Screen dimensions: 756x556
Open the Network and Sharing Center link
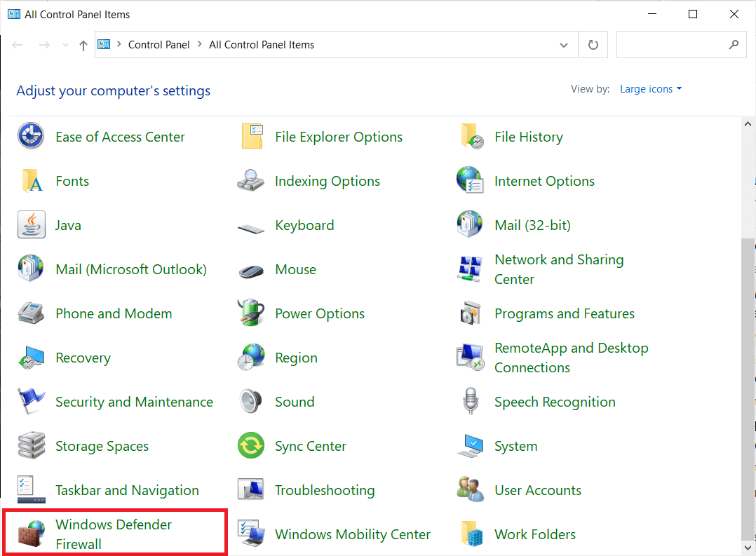[x=558, y=269]
